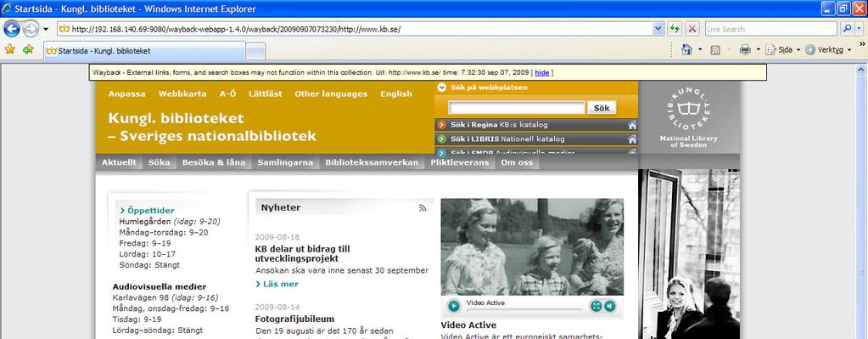The width and height of the screenshot is (868, 339).
Task: Open the Samlingarna menu tab
Action: (285, 162)
